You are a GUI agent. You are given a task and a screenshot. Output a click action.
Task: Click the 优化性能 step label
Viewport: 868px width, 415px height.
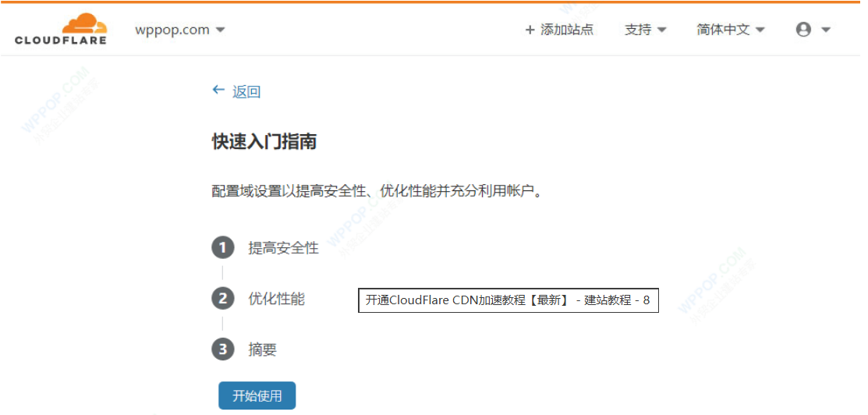pos(276,299)
